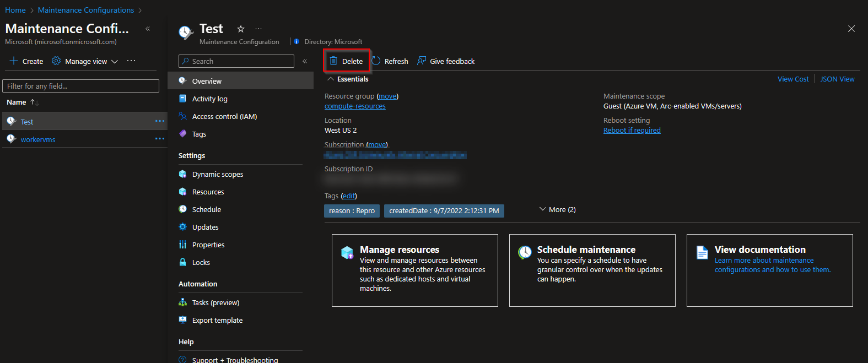Click the Locks padlock icon
Viewport: 868px width, 363px height.
(183, 262)
